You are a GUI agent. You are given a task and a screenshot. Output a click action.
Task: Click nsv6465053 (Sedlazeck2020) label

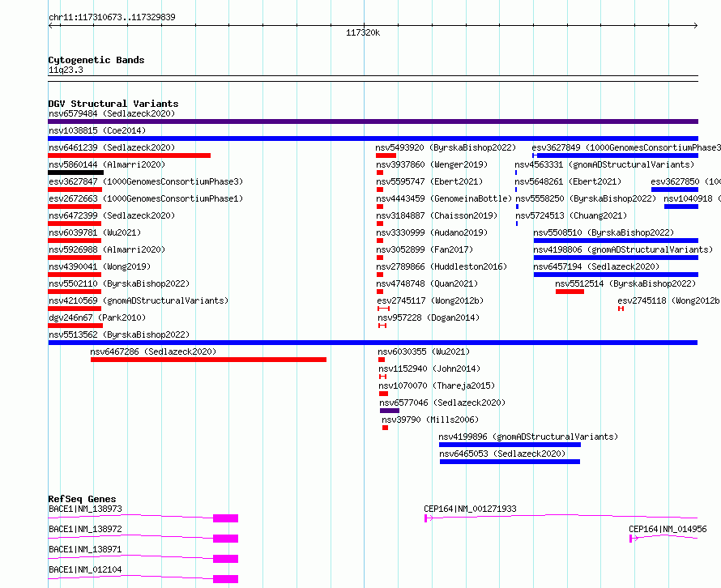pos(502,454)
